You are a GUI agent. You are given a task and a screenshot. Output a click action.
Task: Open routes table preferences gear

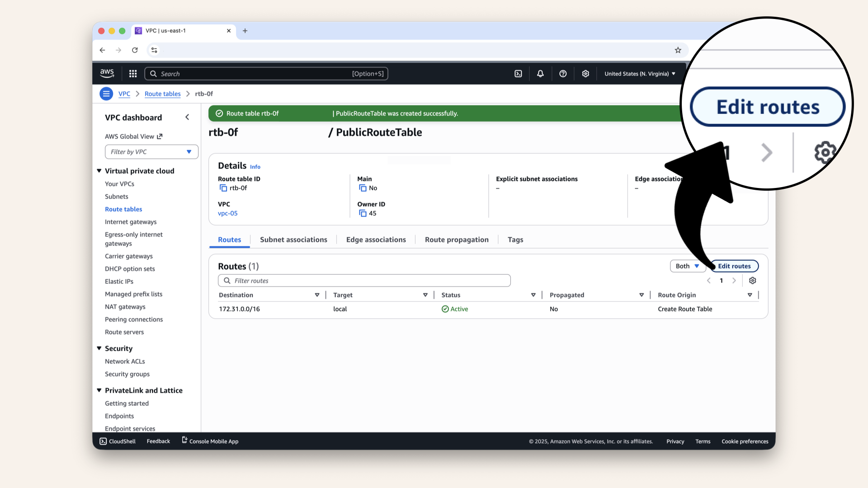point(752,281)
